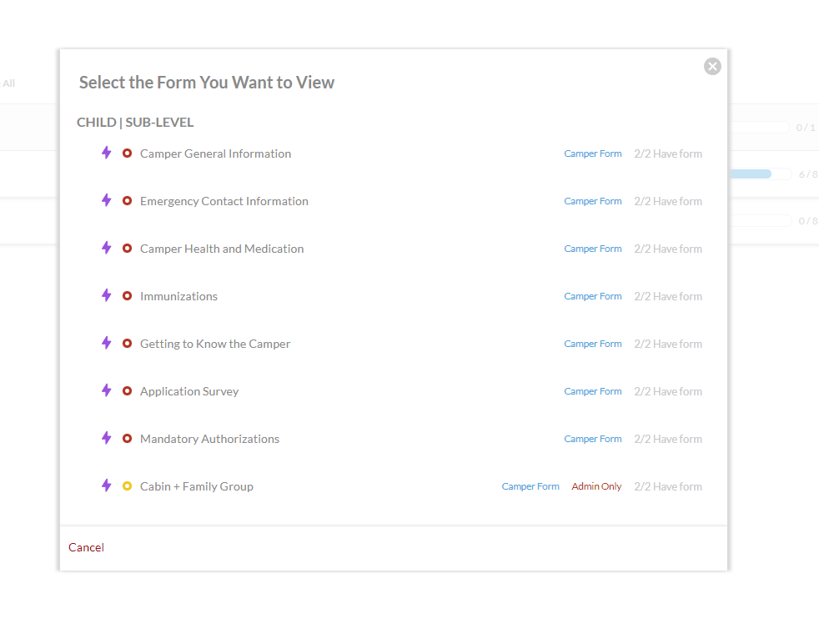Click lightning icon beside Application Survey
The image size is (819, 644).
coord(106,391)
